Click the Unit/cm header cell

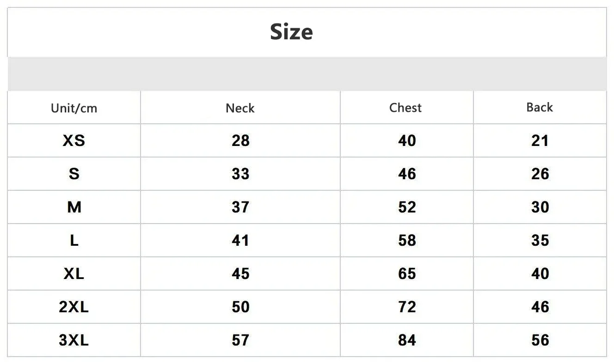(74, 108)
